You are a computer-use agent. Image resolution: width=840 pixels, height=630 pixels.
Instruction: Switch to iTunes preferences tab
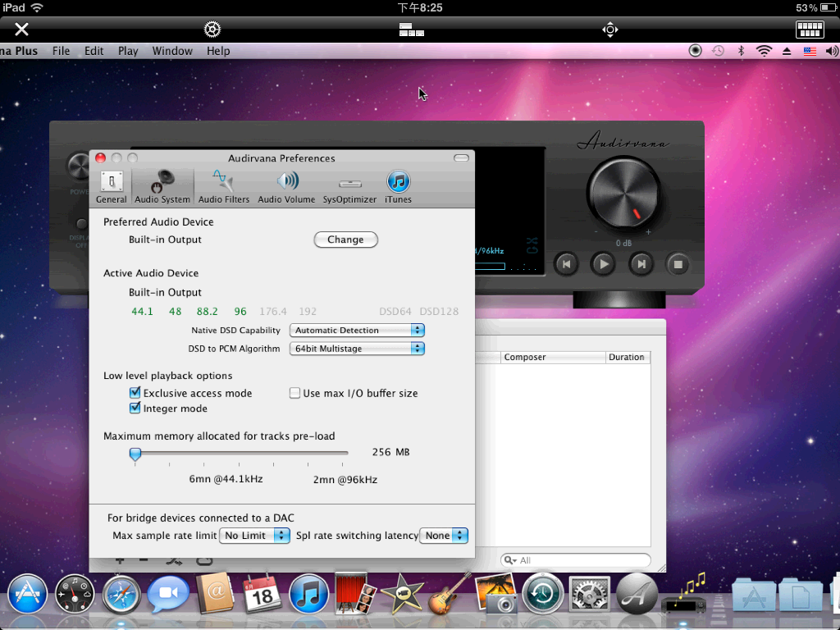tap(398, 187)
